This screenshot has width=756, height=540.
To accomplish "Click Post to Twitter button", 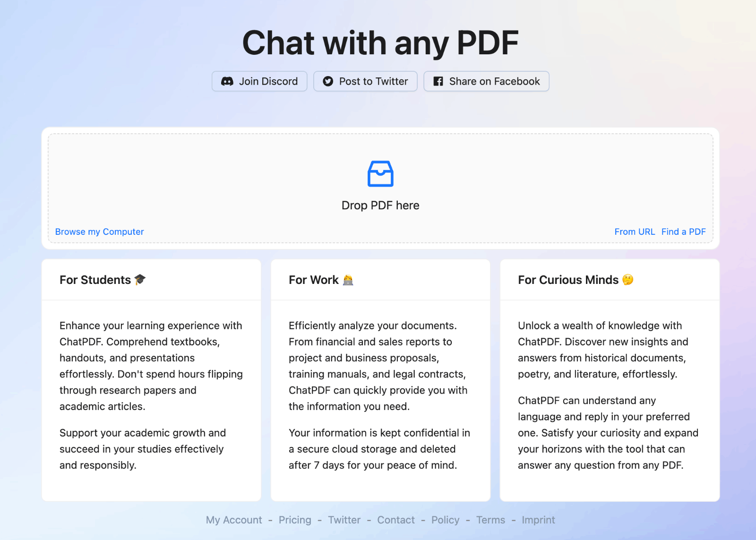I will point(365,81).
